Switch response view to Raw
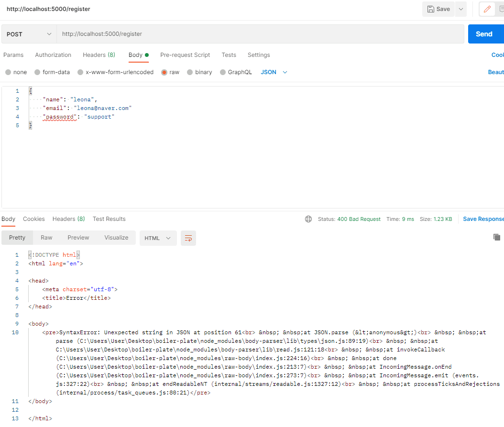 [x=46, y=238]
